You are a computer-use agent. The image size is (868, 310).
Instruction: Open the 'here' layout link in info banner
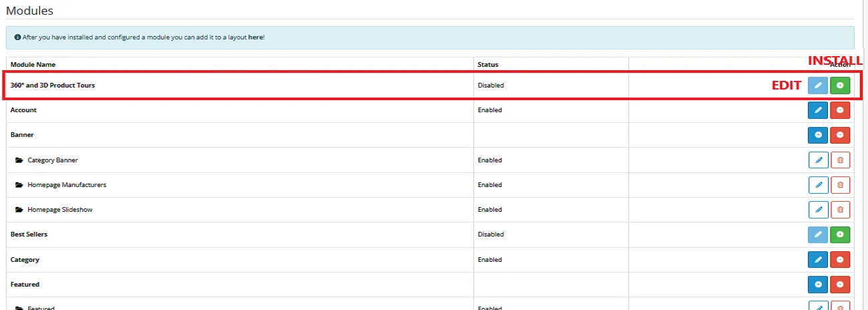(x=255, y=37)
